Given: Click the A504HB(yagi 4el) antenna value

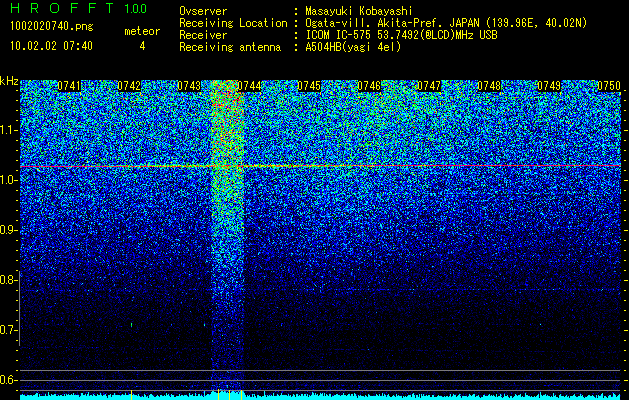Looking at the screenshot, I should (x=353, y=47).
